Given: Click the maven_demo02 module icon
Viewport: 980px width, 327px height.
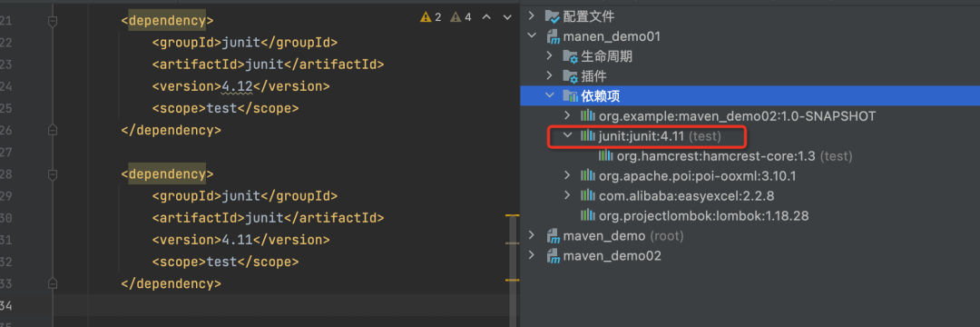Looking at the screenshot, I should pyautogui.click(x=553, y=256).
